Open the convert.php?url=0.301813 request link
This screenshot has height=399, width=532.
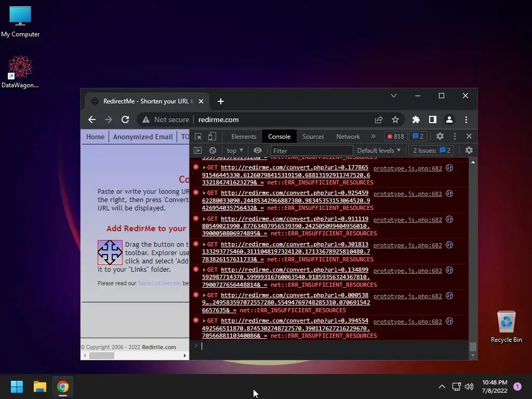(286, 252)
